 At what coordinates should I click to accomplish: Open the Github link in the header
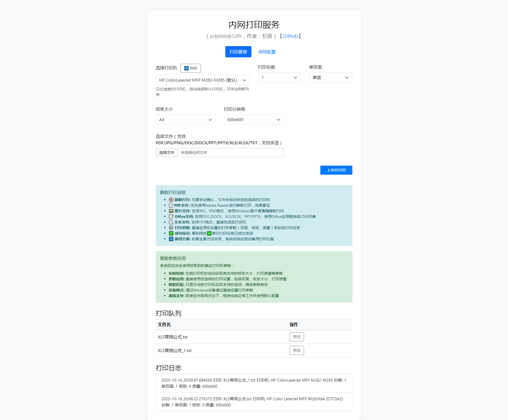[290, 36]
